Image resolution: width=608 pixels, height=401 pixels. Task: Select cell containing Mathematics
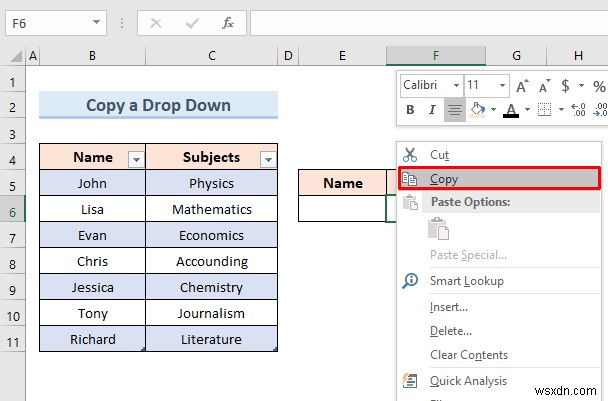(x=212, y=209)
